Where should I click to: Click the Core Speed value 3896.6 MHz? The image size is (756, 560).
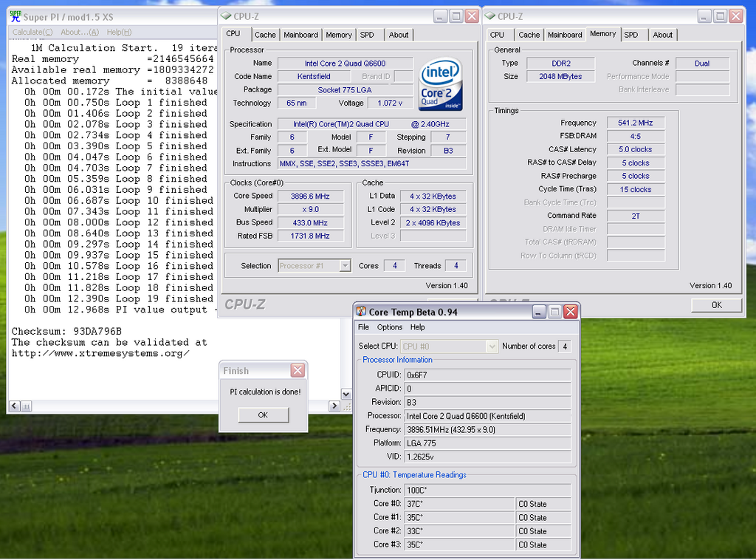click(310, 197)
